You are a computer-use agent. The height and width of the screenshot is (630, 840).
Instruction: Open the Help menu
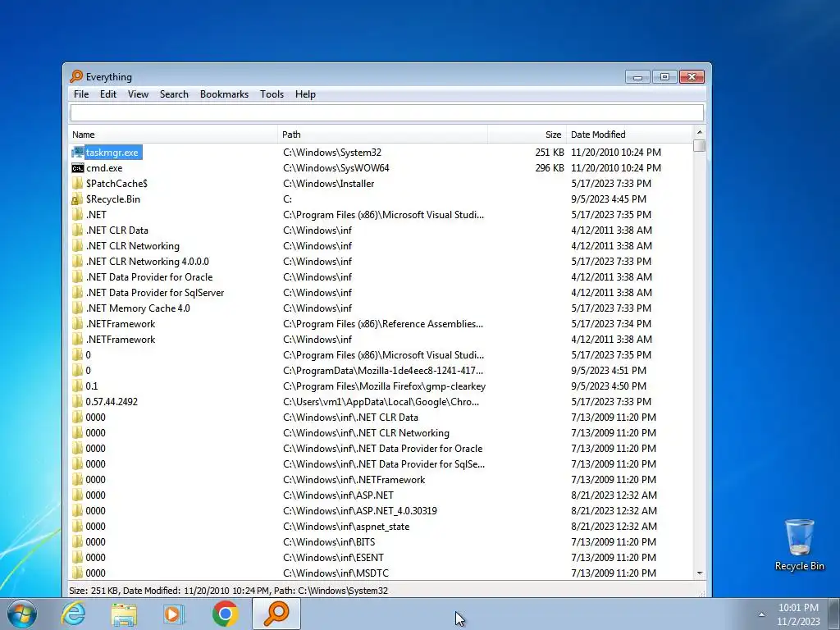(305, 94)
